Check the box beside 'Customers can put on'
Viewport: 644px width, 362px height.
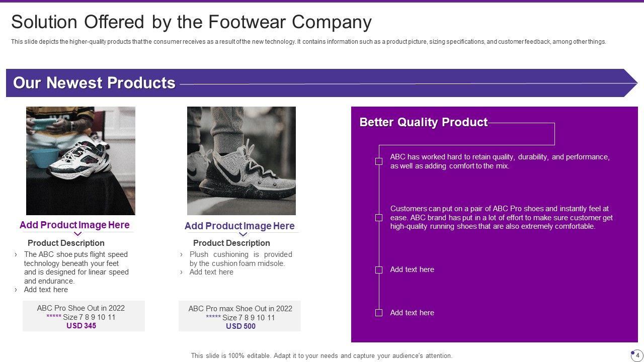coord(379,218)
